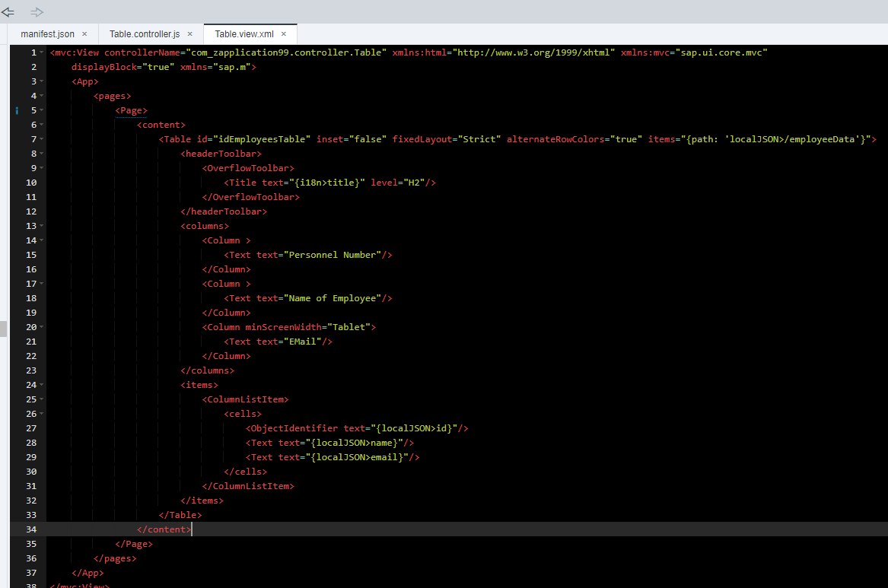
Task: Collapse the Page element on line 5
Action: coord(40,110)
